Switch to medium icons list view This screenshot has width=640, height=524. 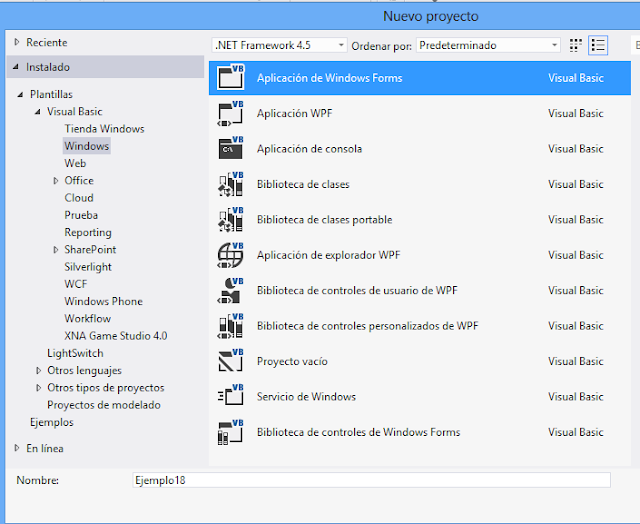(x=598, y=45)
